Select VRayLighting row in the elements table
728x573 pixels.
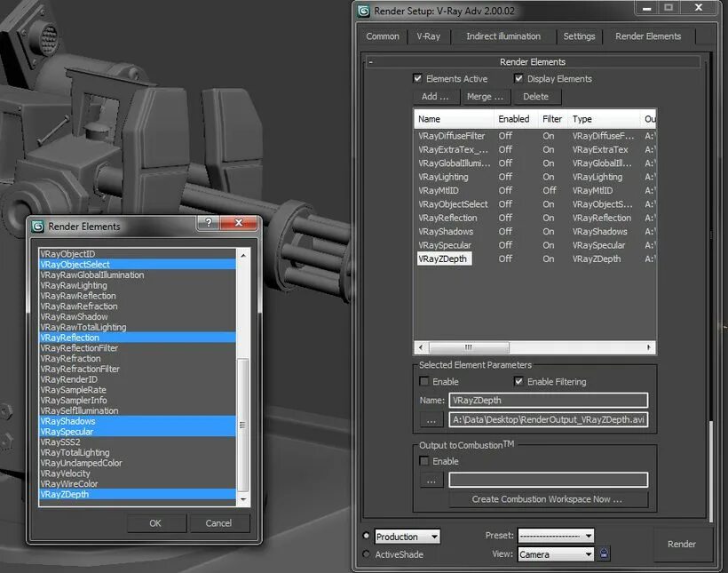pos(534,177)
